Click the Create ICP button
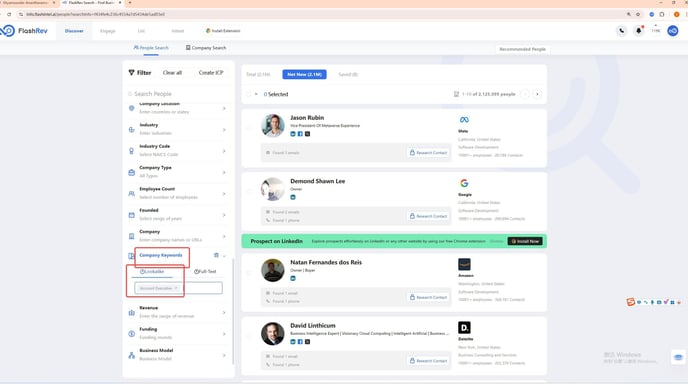Screen dimensions: 688x384 coord(211,73)
